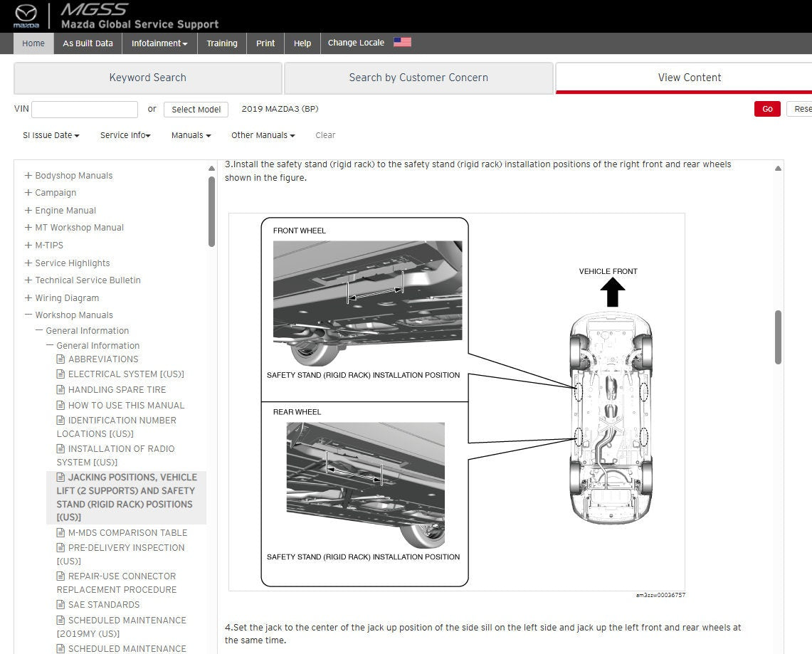Click the red Go button
This screenshot has width=812, height=654.
[x=767, y=109]
